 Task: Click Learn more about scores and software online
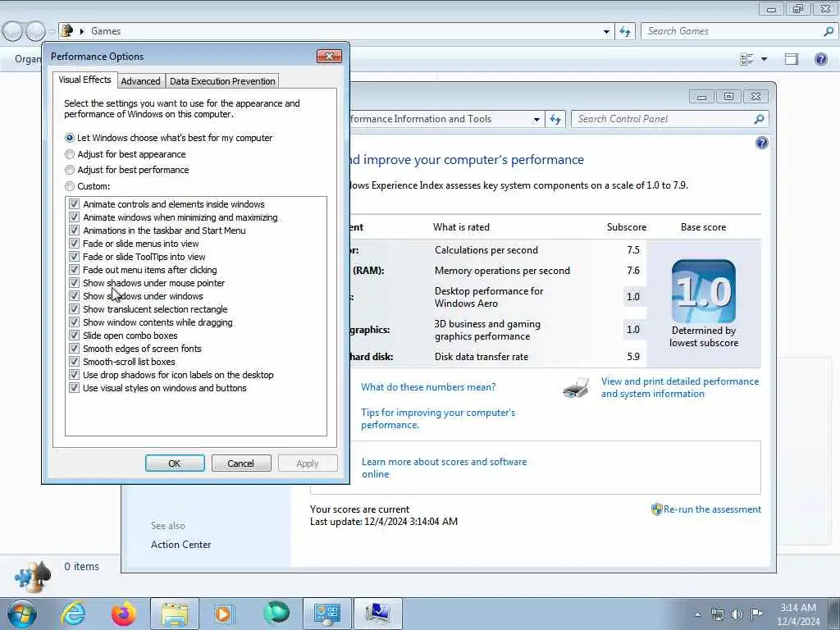tap(444, 468)
